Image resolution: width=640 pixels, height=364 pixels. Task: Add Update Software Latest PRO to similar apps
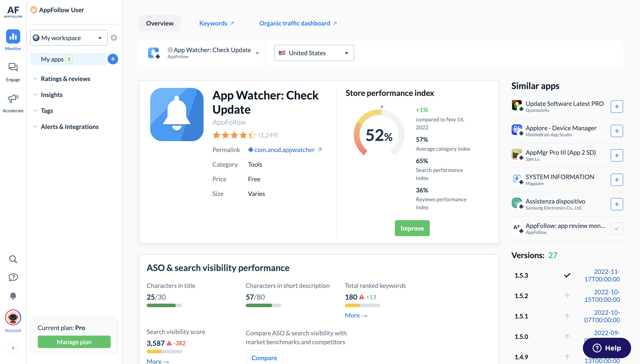617,106
